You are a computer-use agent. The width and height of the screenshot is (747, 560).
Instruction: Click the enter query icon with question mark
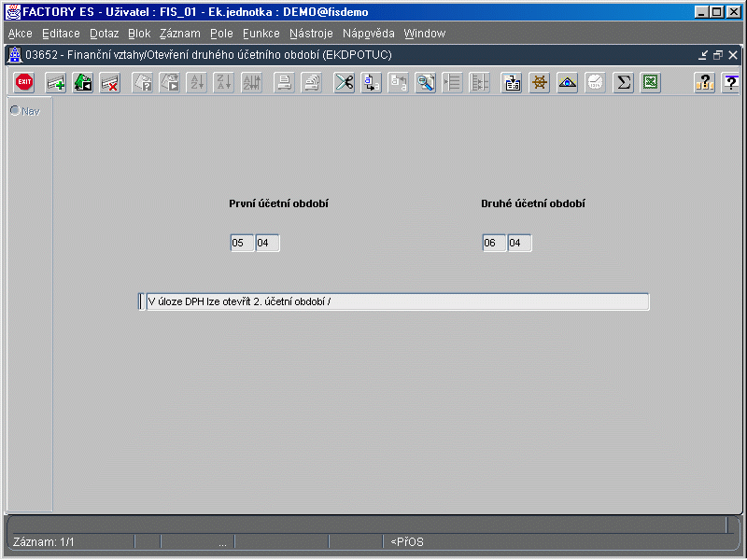tap(142, 82)
